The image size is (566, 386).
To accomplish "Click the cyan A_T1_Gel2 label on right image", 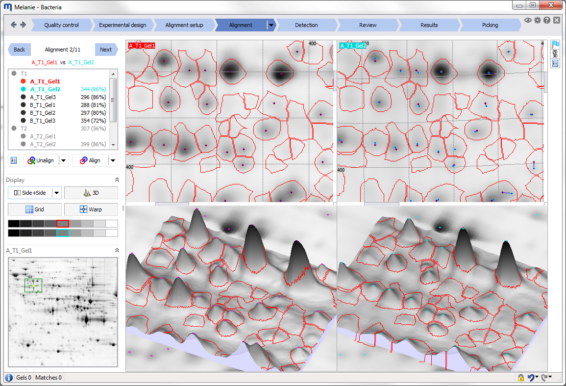I will 352,45.
